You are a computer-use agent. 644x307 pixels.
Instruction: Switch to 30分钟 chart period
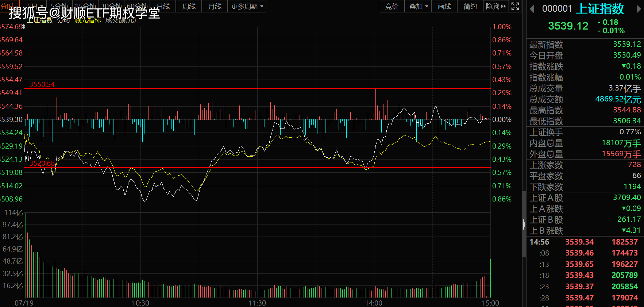coord(111,6)
